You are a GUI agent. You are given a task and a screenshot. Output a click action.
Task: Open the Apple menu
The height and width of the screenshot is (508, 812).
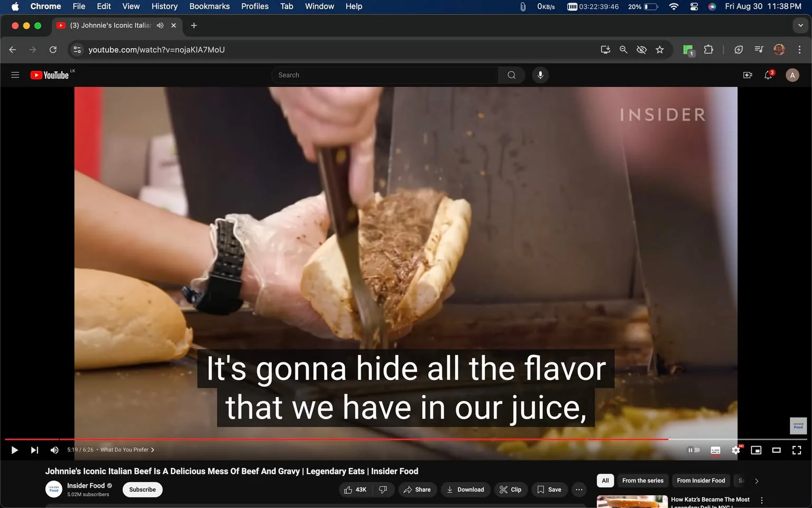click(x=15, y=6)
